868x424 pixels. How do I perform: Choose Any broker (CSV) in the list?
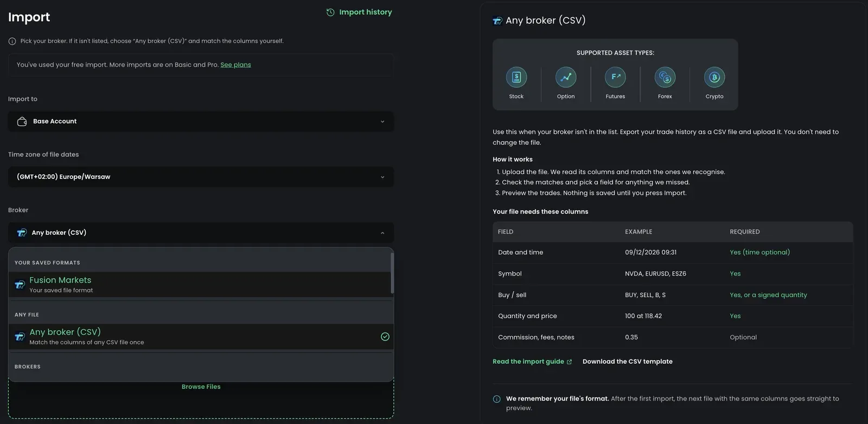click(x=200, y=337)
